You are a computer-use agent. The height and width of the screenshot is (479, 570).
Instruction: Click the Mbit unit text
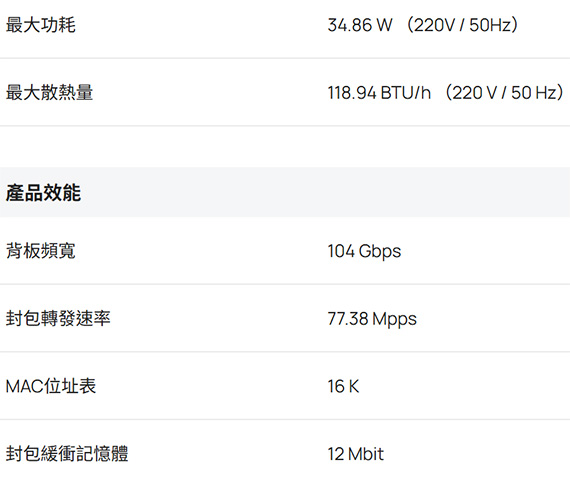366,454
